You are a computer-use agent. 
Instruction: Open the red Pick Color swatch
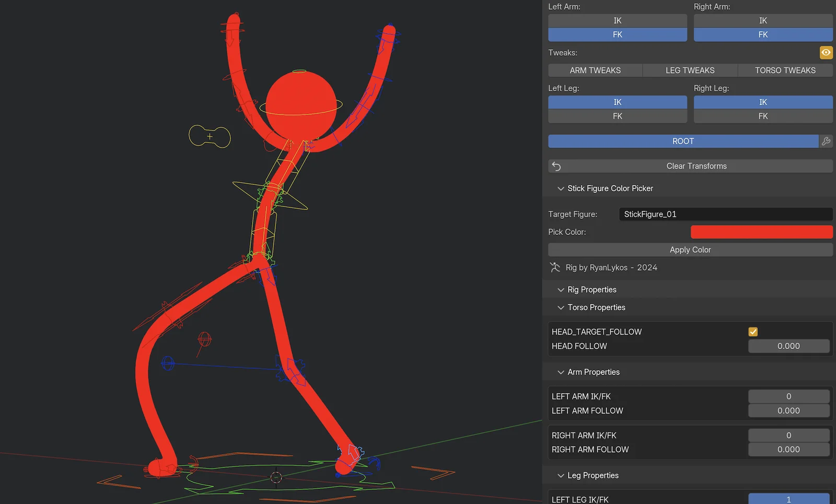pos(761,232)
